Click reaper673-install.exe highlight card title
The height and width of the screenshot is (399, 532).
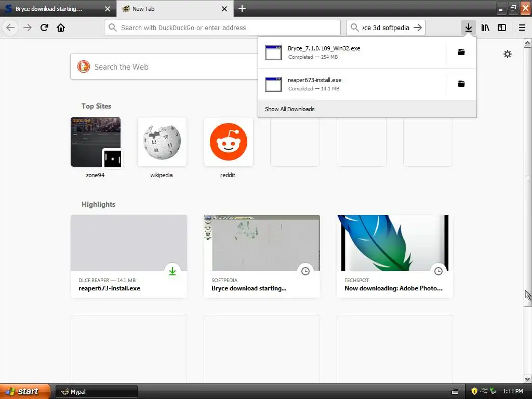click(x=109, y=288)
